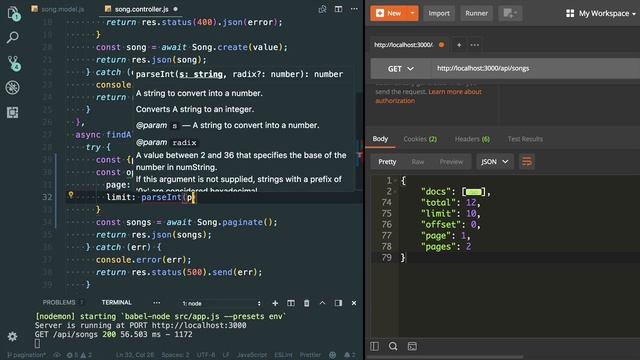
Task: Open the VS Code Explorer files icon
Action: pos(13,13)
